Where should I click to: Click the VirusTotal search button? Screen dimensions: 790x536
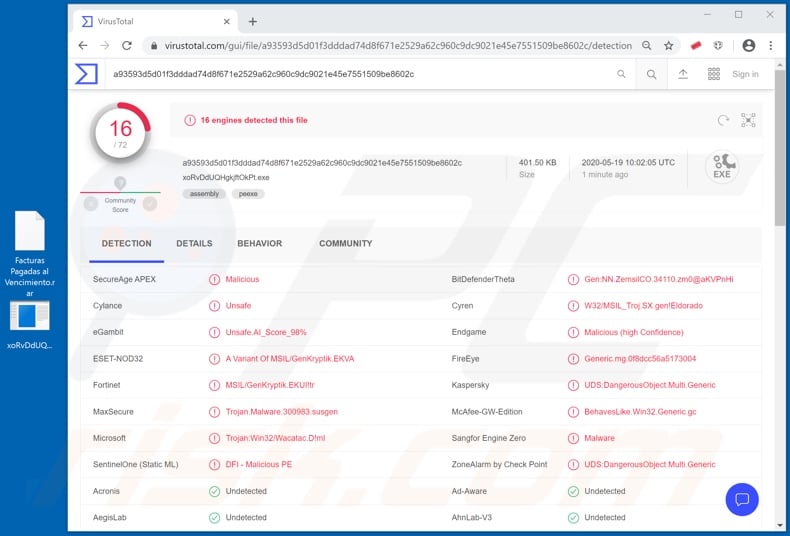[651, 74]
